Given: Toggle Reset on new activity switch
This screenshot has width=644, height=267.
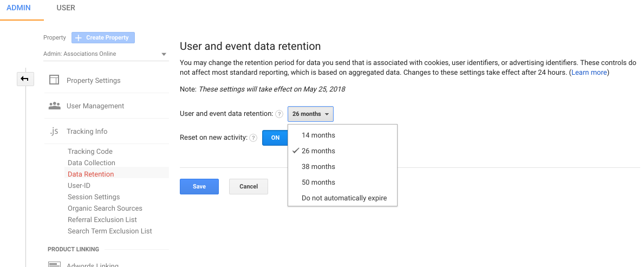Looking at the screenshot, I should pos(275,138).
